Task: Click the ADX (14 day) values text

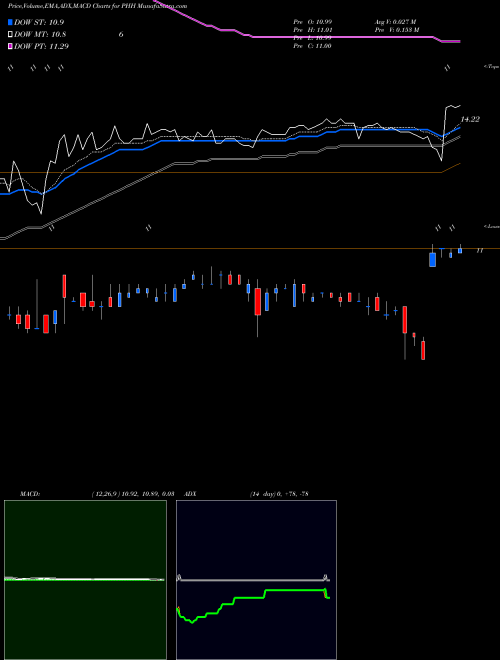Action: click(279, 494)
